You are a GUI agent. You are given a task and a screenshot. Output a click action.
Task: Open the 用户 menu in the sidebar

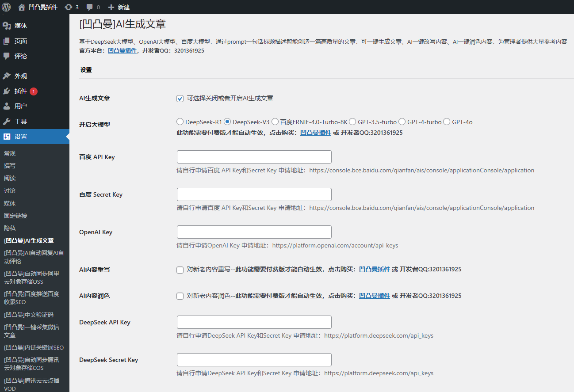tap(34, 106)
